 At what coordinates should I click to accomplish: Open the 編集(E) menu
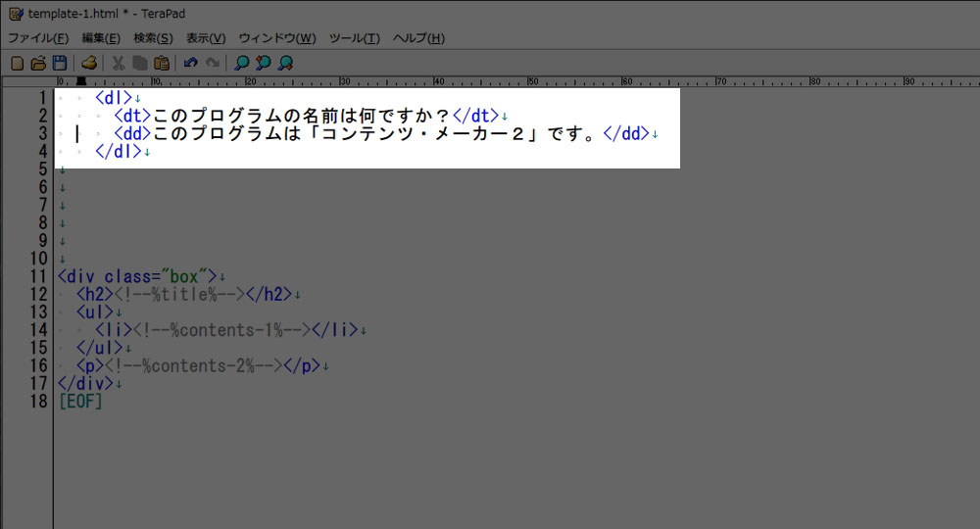[x=101, y=38]
